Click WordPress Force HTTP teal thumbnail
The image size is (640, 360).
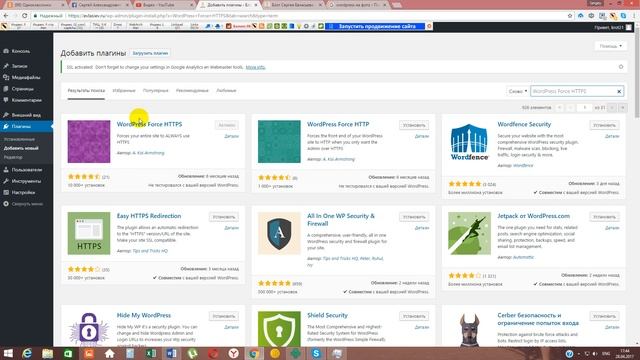click(x=279, y=142)
